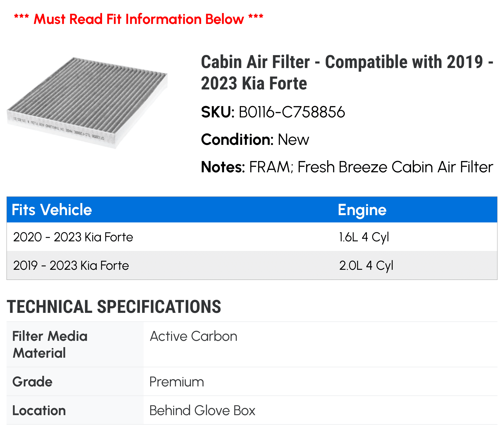Click the 1.6L 4 Cyl engine cell
Image resolution: width=504 pixels, height=431 pixels.
[x=364, y=237]
